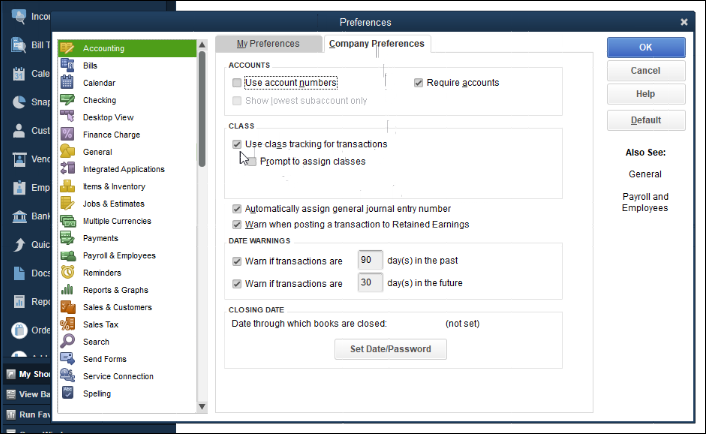This screenshot has width=706, height=434.
Task: Open Search magnifier icon
Action: pos(68,341)
